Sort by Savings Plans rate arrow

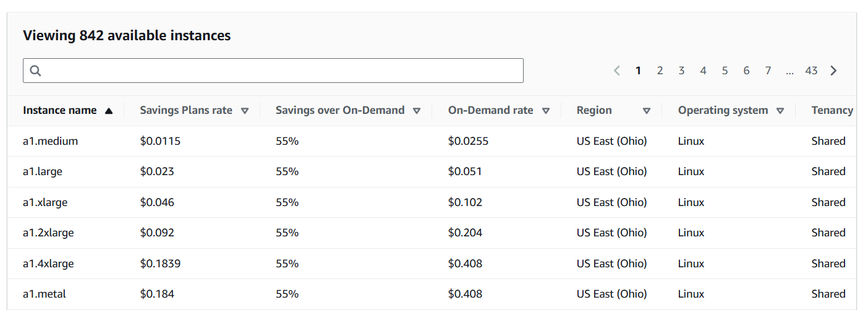click(x=245, y=111)
